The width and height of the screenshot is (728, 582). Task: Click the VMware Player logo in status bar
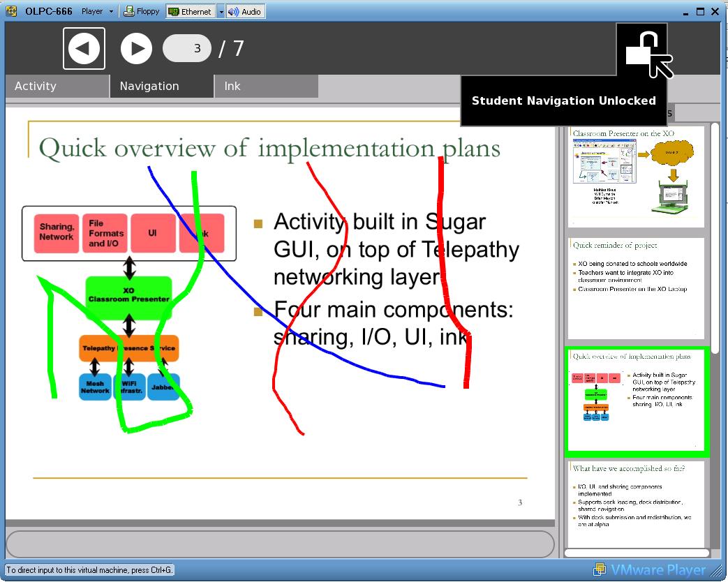(649, 570)
